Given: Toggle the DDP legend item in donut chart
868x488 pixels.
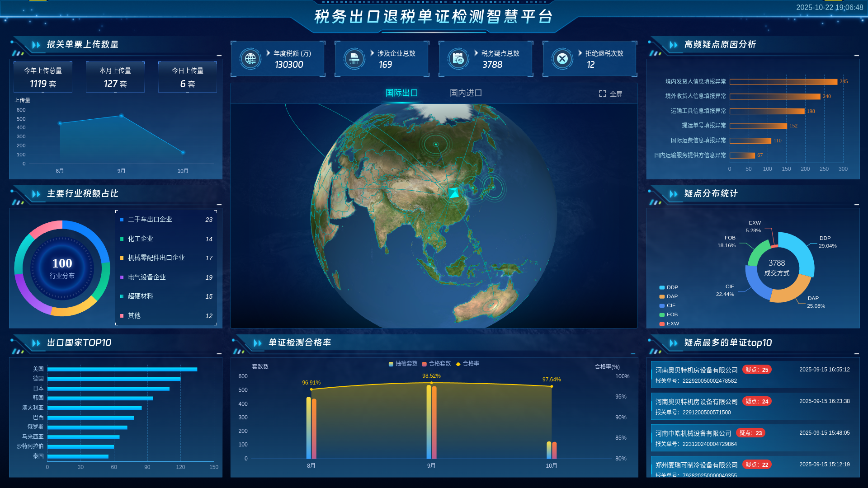Looking at the screenshot, I should (668, 287).
